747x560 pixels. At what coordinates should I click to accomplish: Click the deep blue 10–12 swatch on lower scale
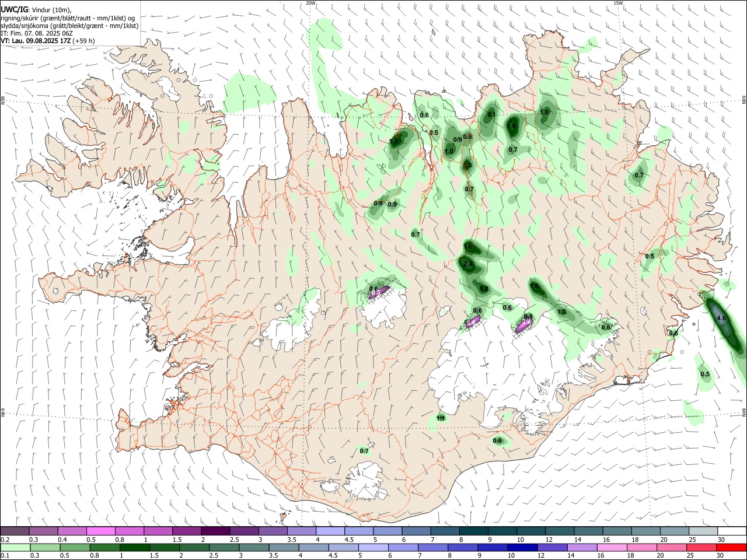tap(522, 548)
